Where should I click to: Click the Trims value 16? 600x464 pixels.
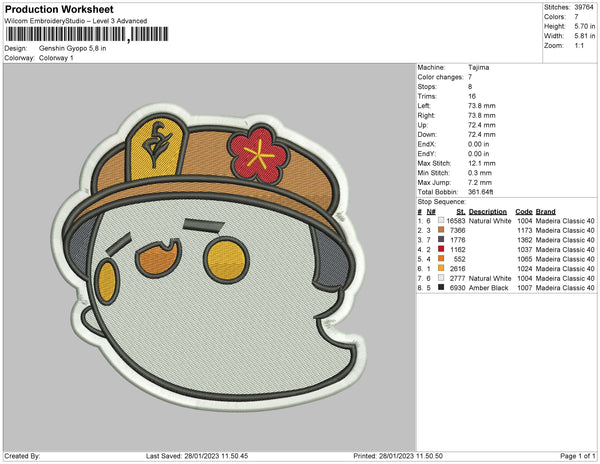point(472,96)
